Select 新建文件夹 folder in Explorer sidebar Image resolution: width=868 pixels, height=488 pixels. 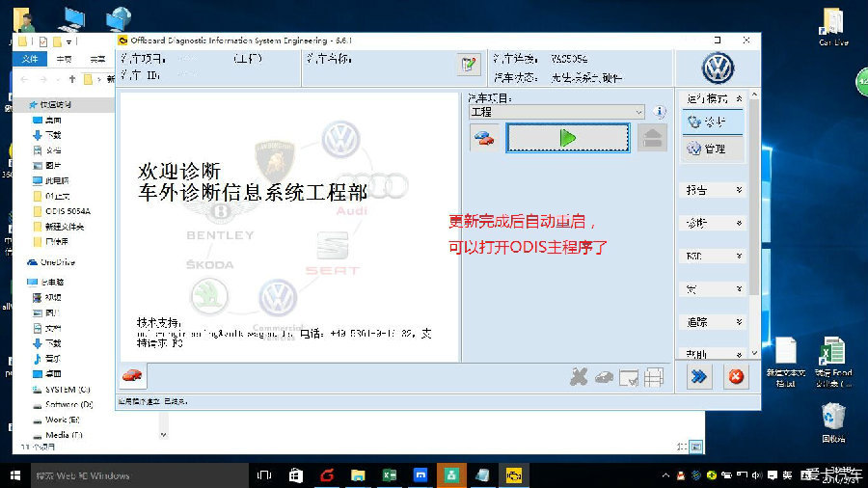[x=58, y=227]
